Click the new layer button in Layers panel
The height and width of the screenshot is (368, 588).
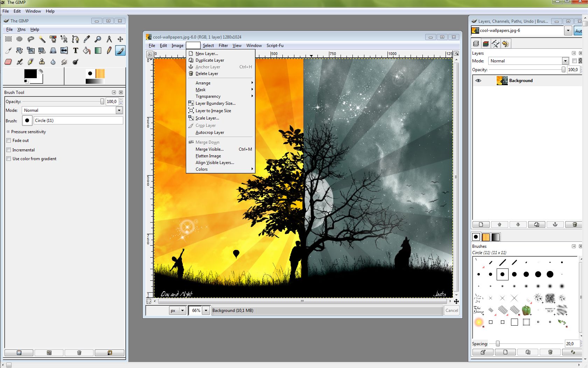(x=481, y=224)
